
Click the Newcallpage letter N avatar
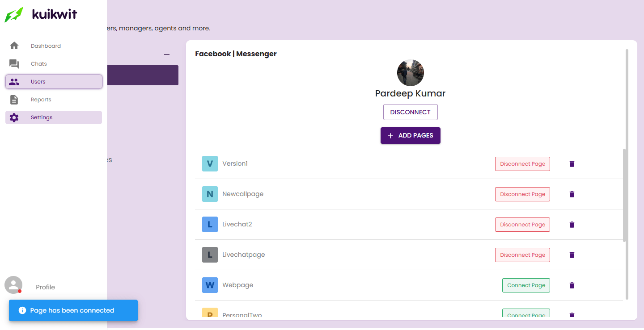[x=210, y=194]
